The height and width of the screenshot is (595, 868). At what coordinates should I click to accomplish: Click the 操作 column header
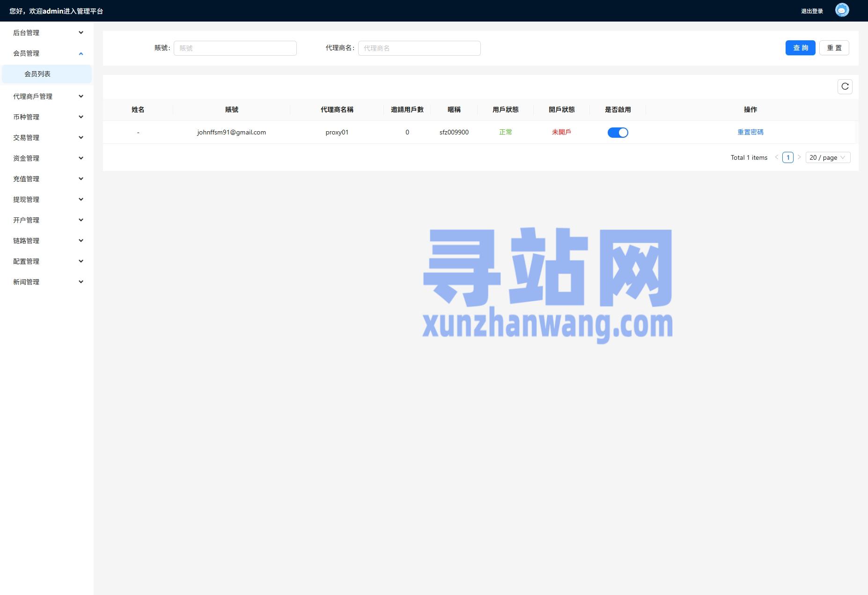coord(750,110)
